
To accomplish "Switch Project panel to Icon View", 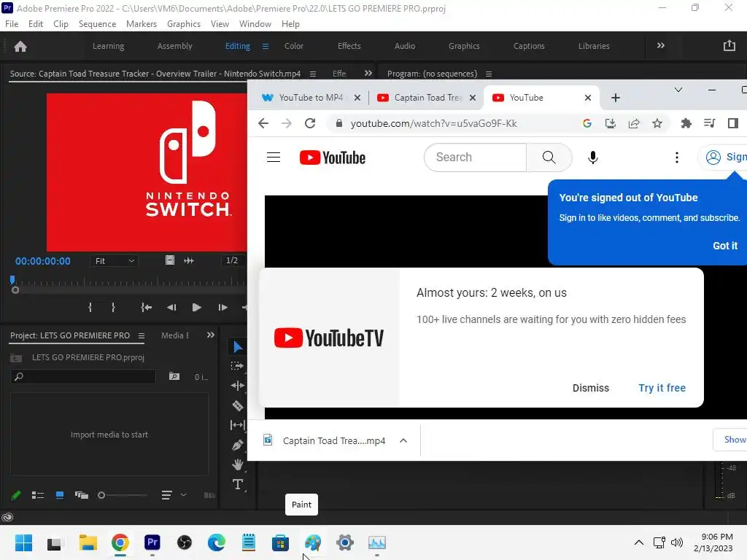I will [60, 495].
